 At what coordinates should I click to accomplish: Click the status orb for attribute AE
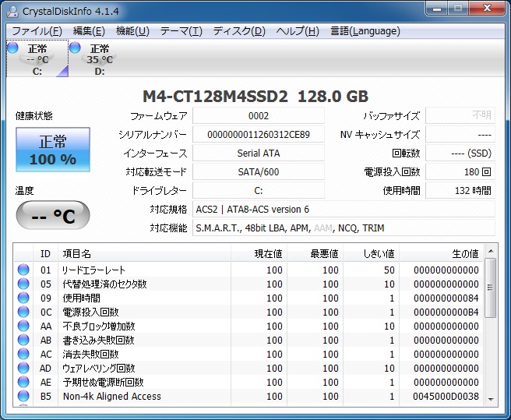click(x=23, y=382)
